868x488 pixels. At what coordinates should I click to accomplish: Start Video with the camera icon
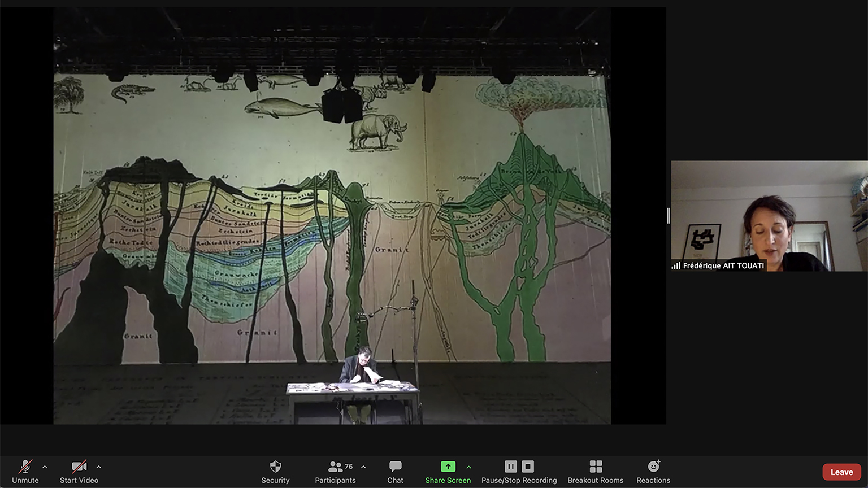pyautogui.click(x=79, y=471)
